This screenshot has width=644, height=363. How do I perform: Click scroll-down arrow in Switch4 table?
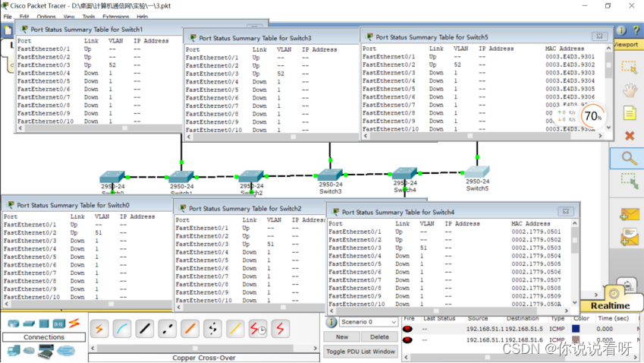[574, 302]
